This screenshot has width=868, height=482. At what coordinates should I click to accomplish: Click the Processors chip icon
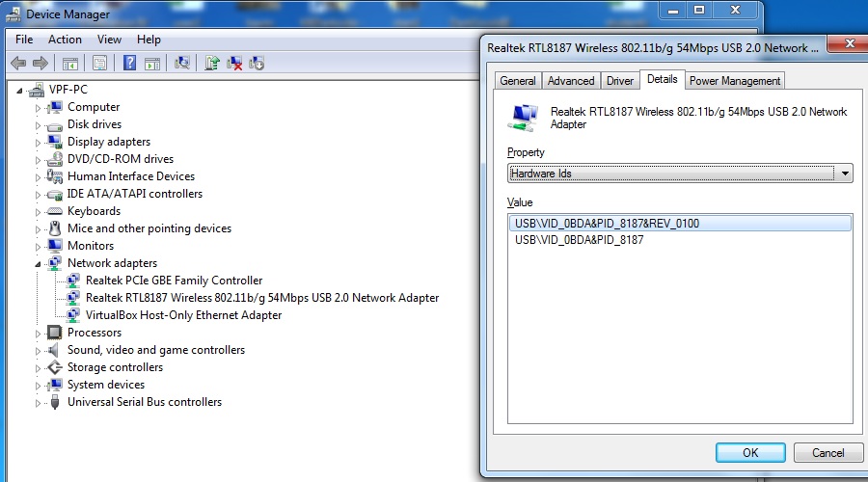coord(54,332)
